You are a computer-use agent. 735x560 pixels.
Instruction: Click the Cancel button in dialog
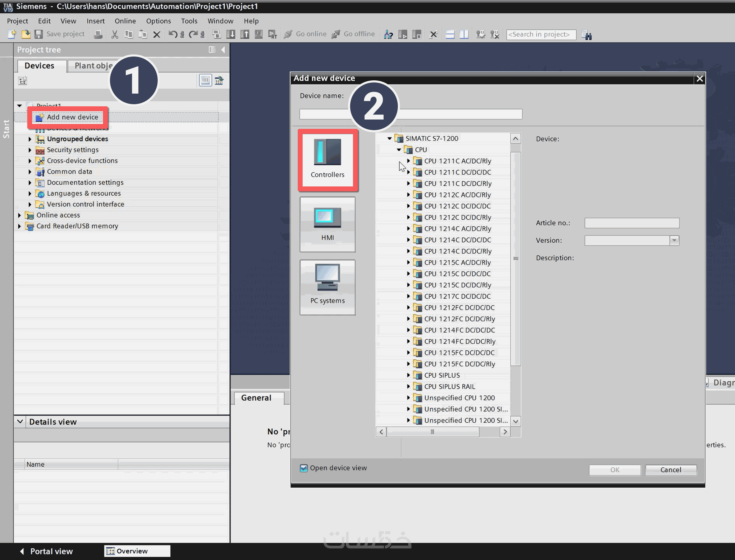(670, 470)
